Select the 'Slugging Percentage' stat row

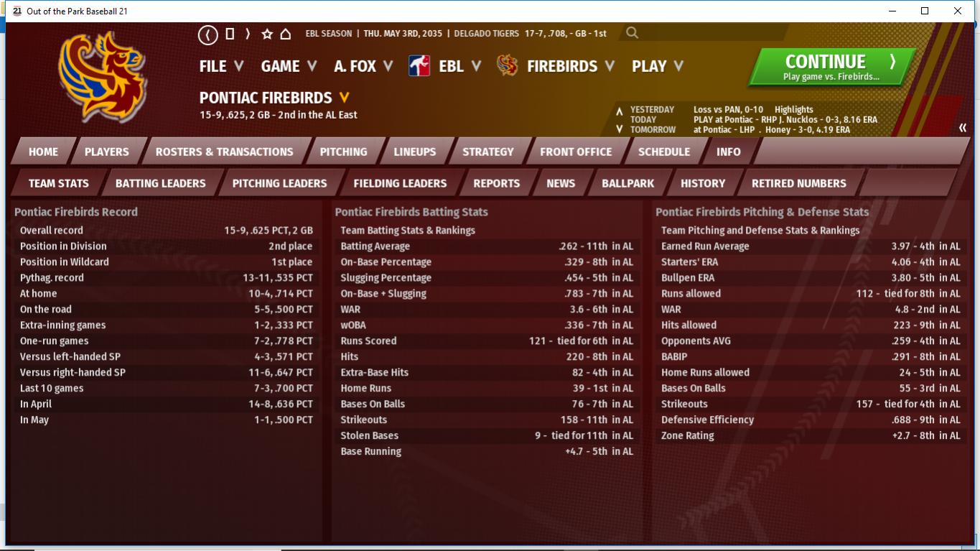click(487, 278)
